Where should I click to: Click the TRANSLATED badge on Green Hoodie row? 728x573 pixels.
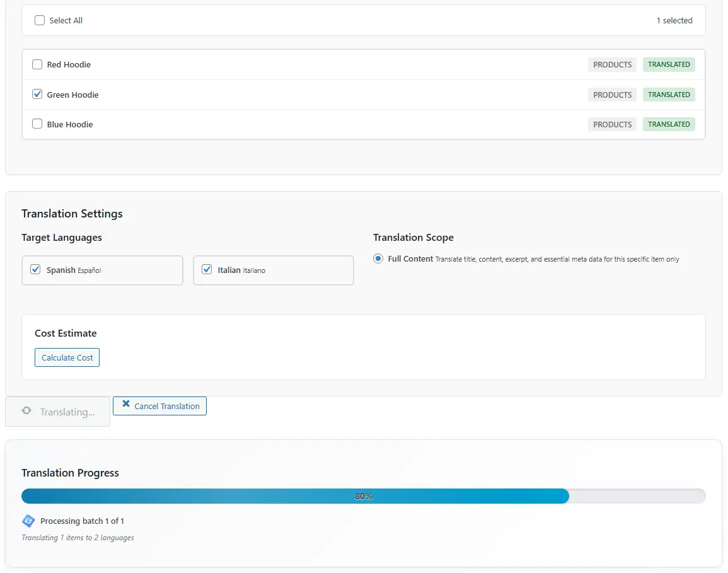click(669, 95)
